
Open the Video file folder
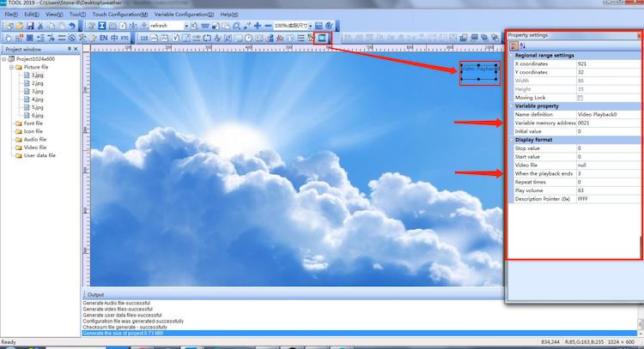point(33,147)
